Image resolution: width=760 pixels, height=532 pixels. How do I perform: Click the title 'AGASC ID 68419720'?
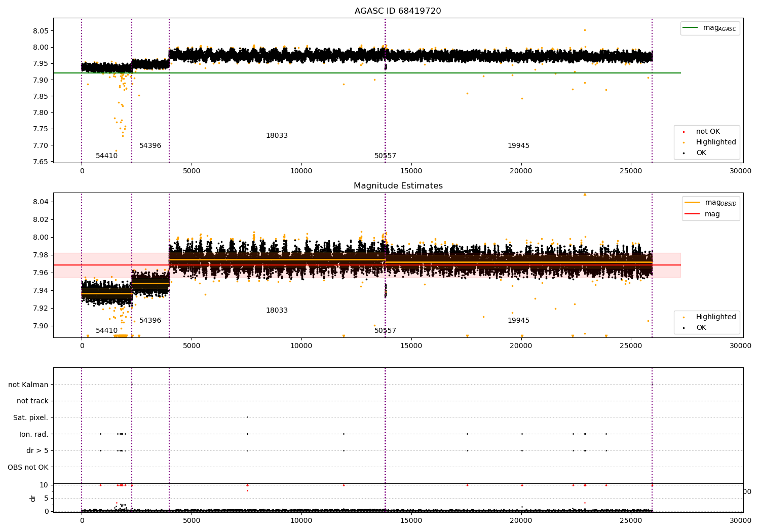398,11
